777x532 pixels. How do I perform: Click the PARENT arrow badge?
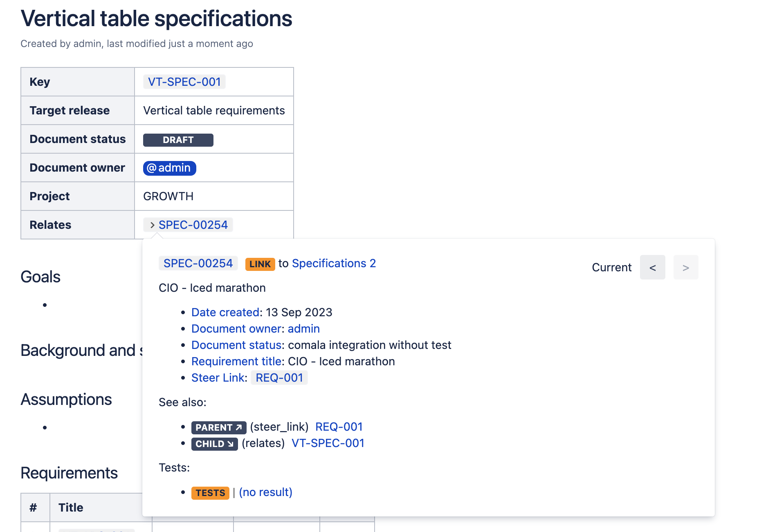coord(218,427)
